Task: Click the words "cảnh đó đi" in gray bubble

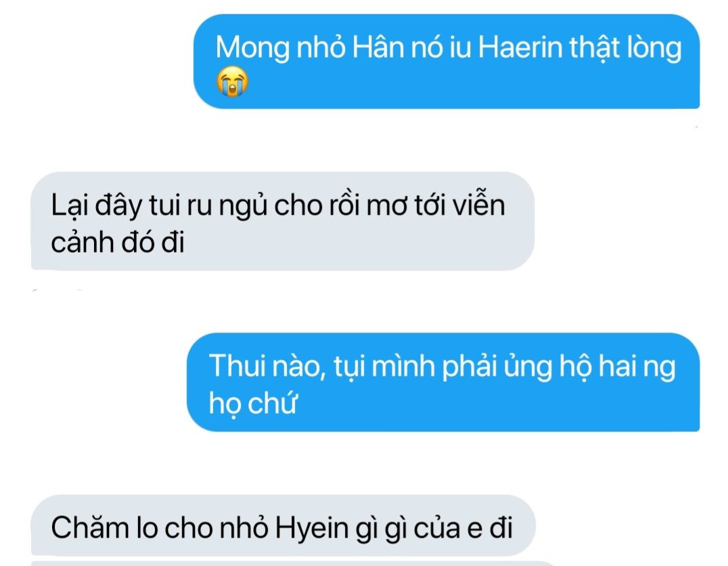Action: (118, 242)
